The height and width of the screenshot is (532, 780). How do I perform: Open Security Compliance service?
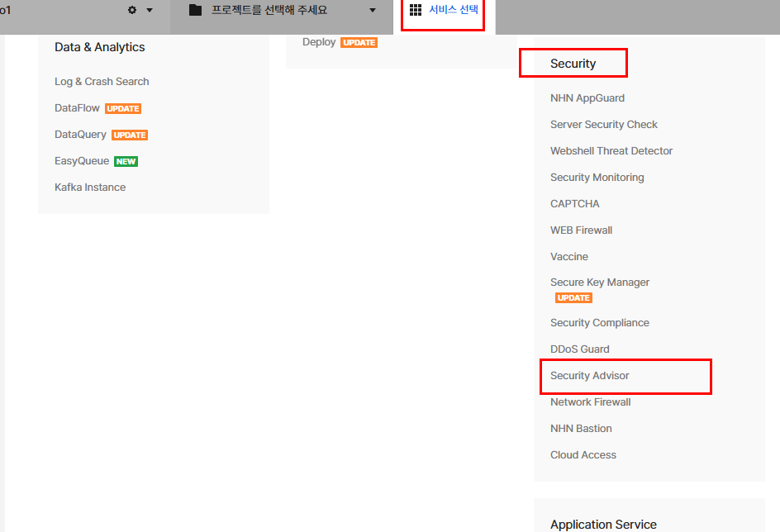coord(599,323)
